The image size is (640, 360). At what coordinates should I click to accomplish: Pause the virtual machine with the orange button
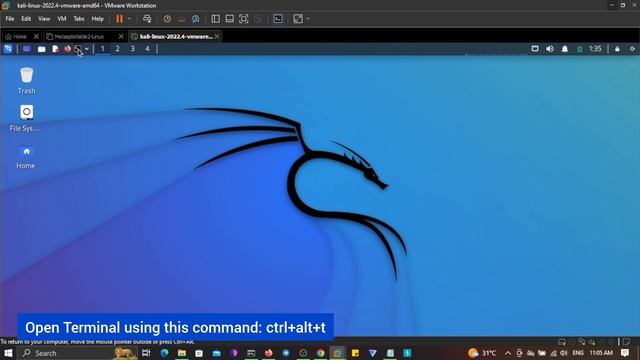click(x=119, y=19)
